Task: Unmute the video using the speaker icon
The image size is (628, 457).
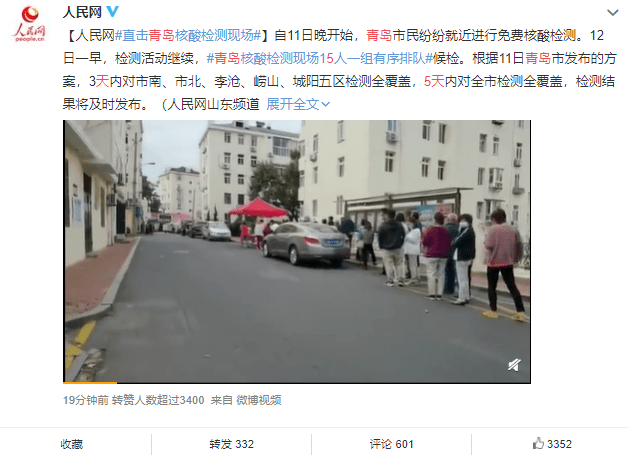Action: 514,364
